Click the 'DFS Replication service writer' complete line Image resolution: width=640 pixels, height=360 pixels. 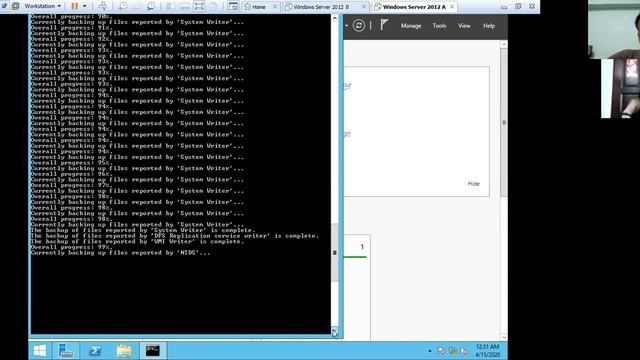(x=175, y=236)
